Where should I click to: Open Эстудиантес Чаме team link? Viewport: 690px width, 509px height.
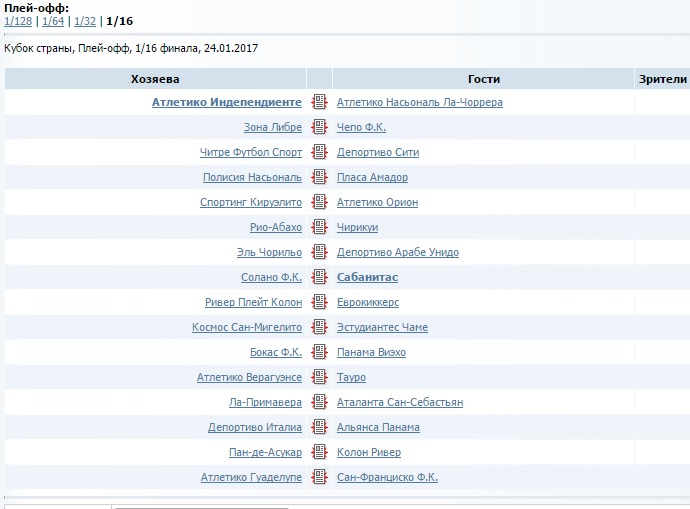(383, 327)
